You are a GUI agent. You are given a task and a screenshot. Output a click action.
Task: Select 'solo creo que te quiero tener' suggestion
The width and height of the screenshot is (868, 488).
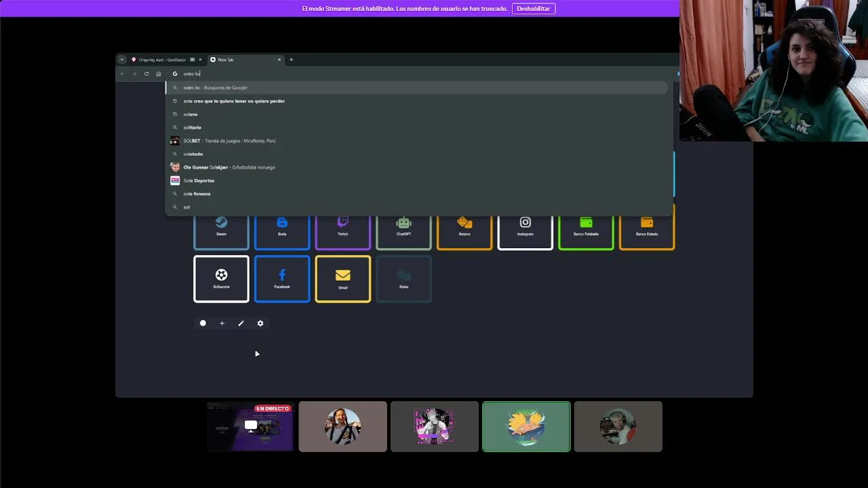click(417, 101)
